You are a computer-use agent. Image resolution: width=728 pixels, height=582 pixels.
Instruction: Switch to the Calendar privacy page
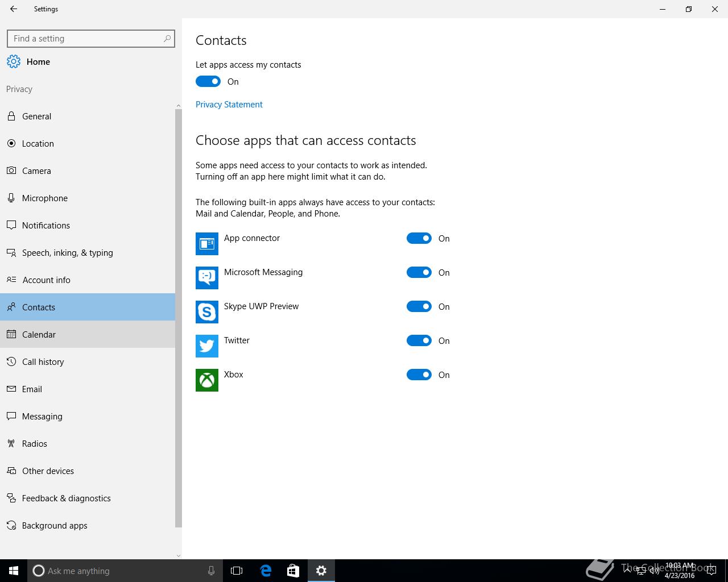tap(88, 334)
